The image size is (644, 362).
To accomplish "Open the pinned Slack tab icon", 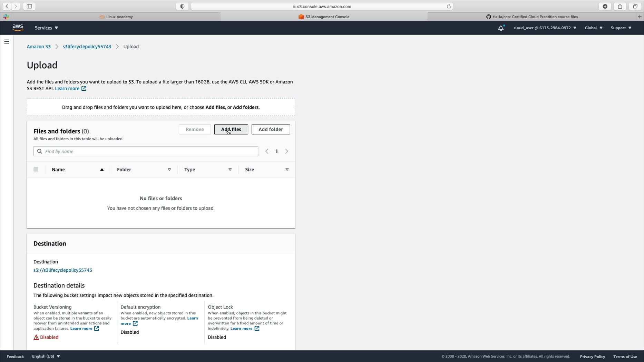I will (x=6, y=17).
